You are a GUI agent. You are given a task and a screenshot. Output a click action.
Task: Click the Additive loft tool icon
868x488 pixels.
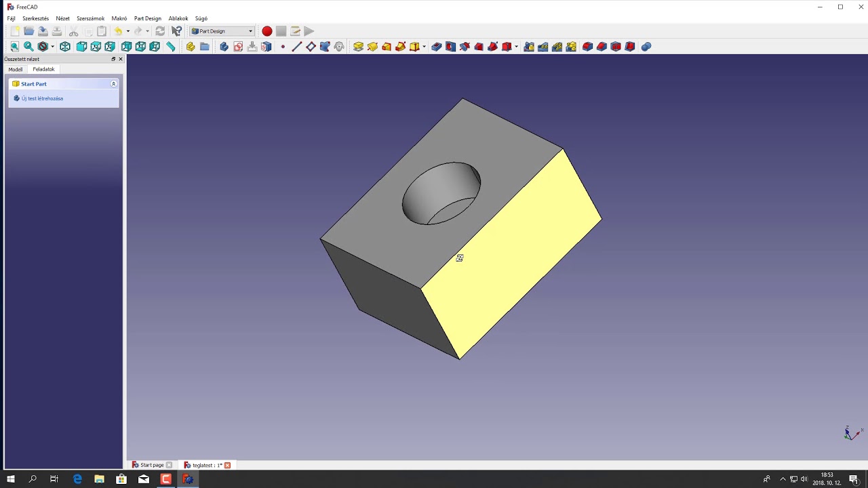point(387,47)
